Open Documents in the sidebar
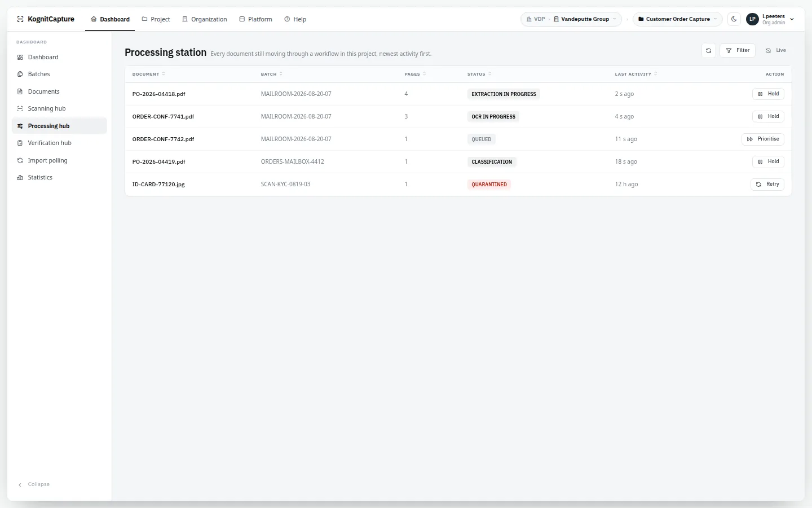This screenshot has height=508, width=812. tap(59, 91)
